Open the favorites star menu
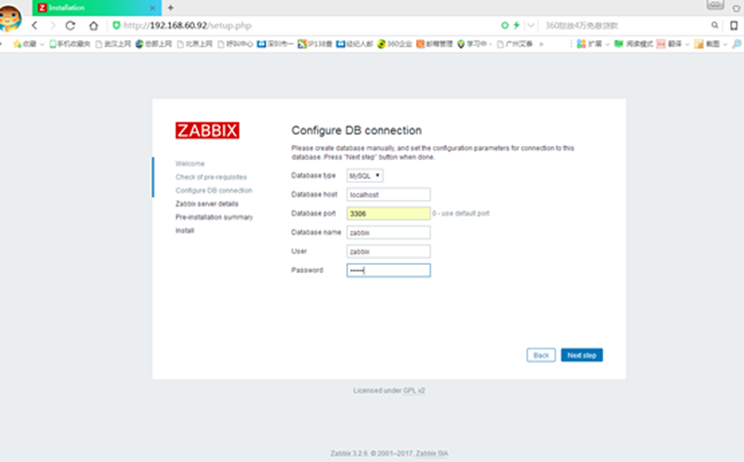744x462 pixels. coord(24,44)
